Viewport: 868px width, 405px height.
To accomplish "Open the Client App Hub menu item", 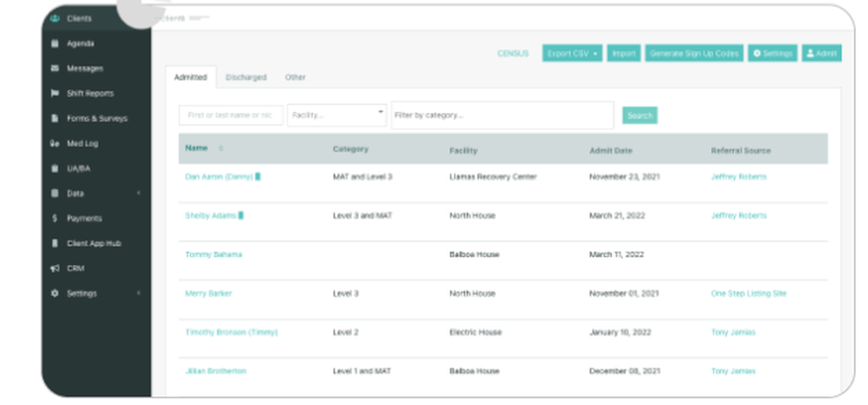I will [94, 243].
